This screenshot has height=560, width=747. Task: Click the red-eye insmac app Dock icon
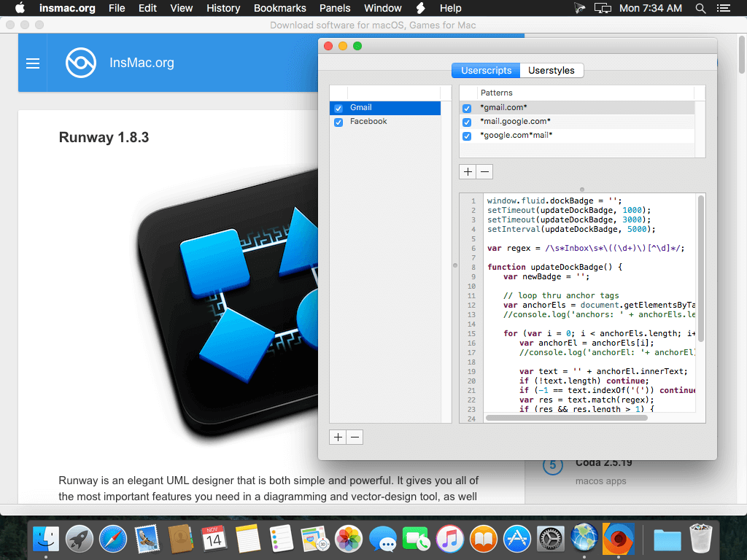tap(619, 539)
